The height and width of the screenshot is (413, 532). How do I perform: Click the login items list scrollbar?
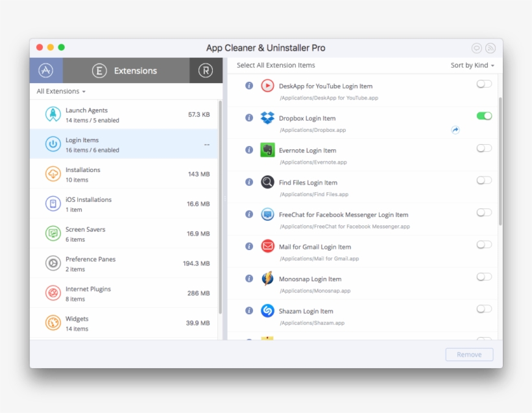tap(500, 161)
